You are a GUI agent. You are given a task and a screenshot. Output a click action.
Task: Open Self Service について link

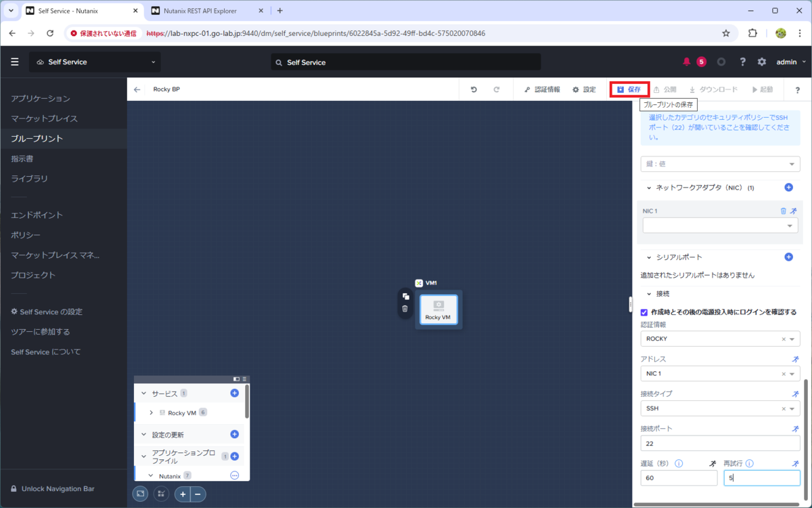tap(45, 352)
